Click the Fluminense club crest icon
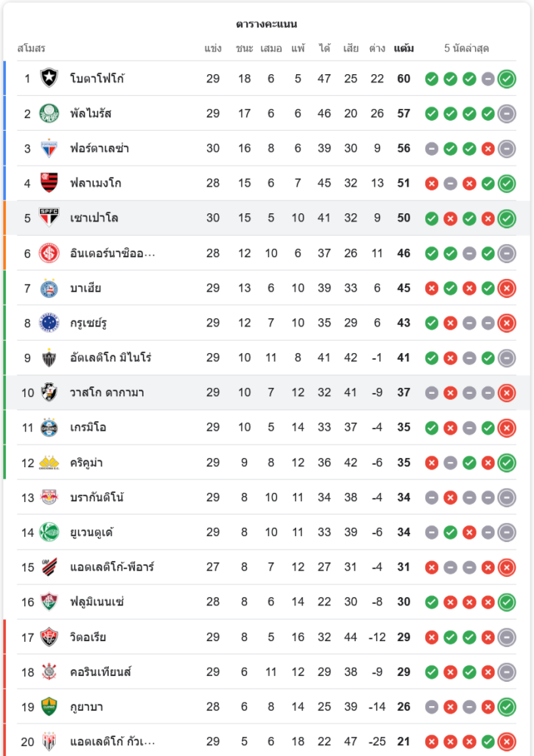The image size is (534, 756). tap(49, 602)
